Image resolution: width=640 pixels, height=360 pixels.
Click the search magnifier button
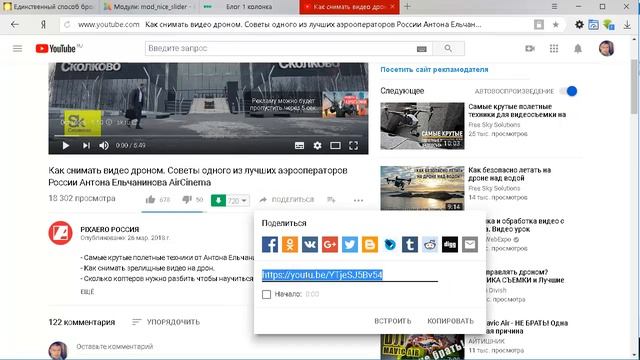[x=448, y=49]
